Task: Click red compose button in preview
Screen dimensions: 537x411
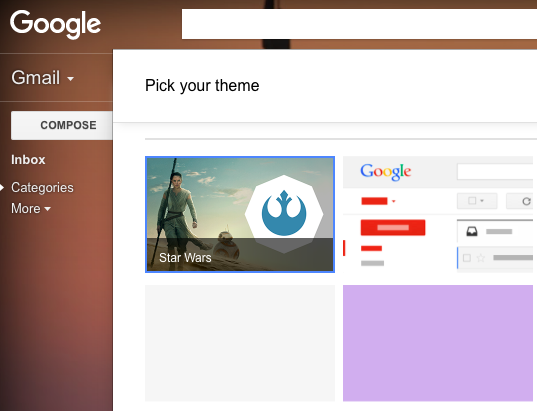Action: click(x=393, y=227)
